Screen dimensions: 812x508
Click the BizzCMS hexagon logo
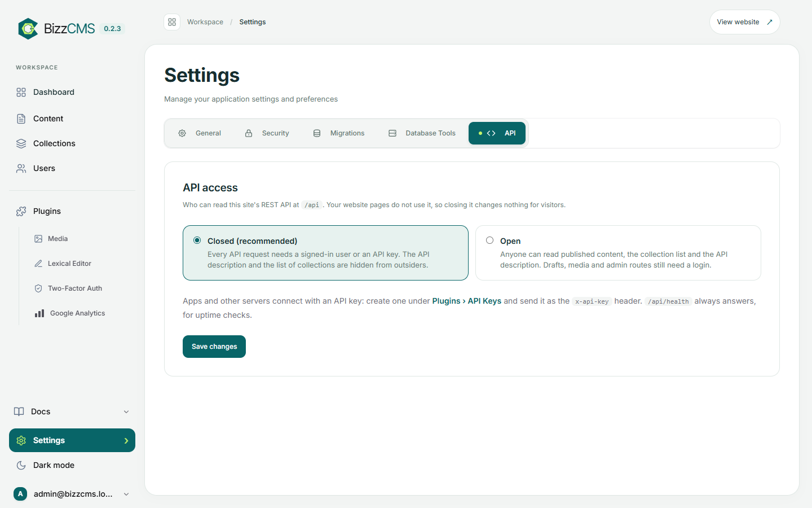(x=28, y=29)
